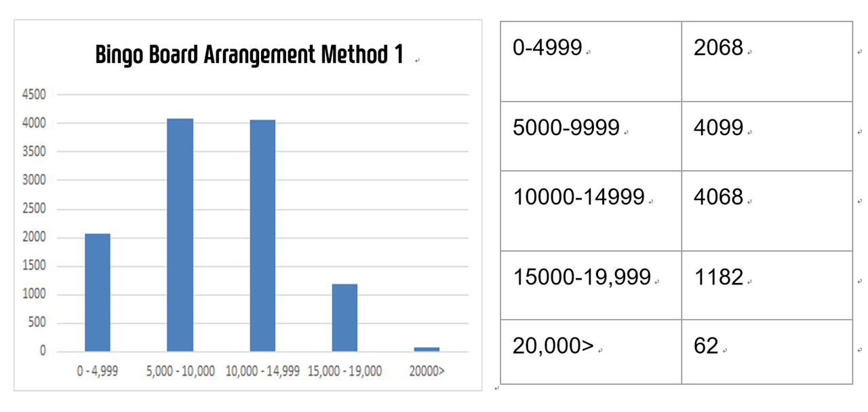Select the small '20000>' chart bar

pos(427,350)
